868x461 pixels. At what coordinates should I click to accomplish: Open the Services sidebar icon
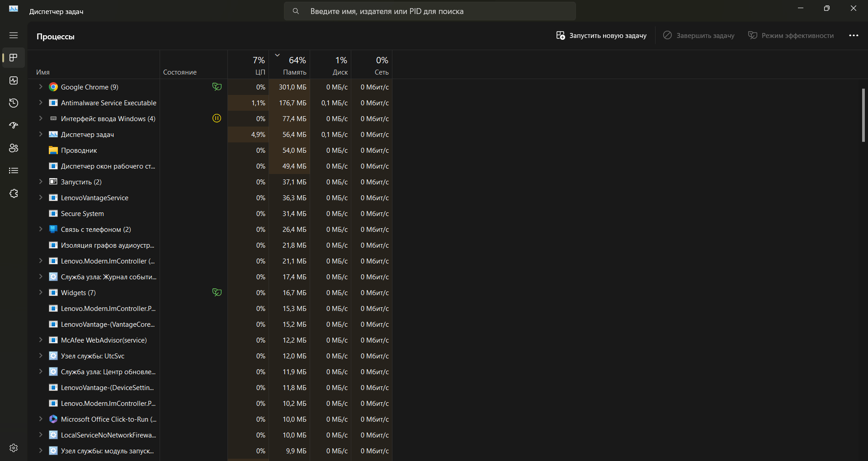pyautogui.click(x=14, y=193)
